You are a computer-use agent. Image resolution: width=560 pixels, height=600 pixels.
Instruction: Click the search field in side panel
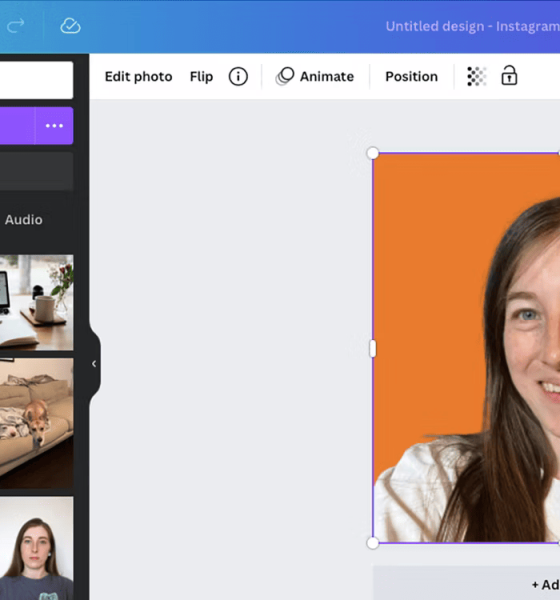pyautogui.click(x=36, y=80)
